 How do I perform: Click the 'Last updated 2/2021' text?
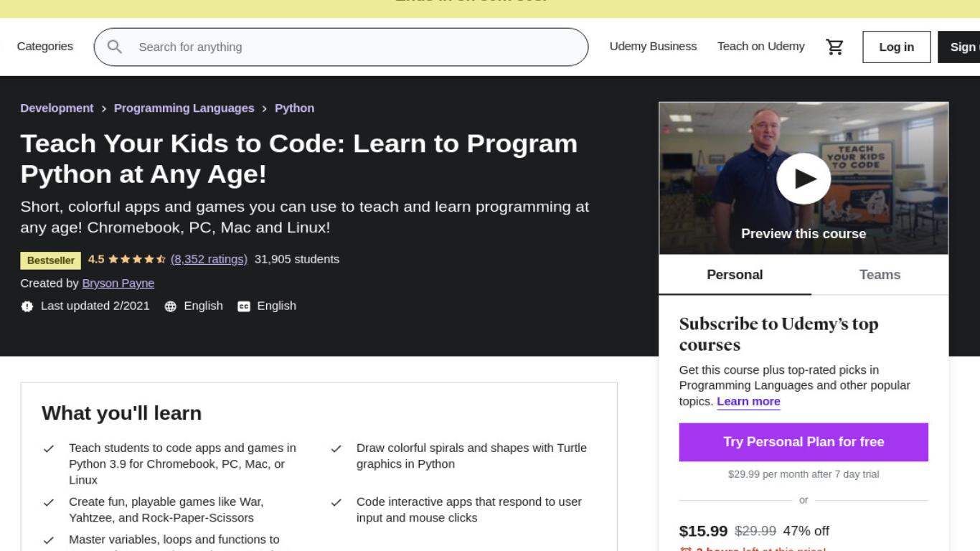click(x=95, y=306)
